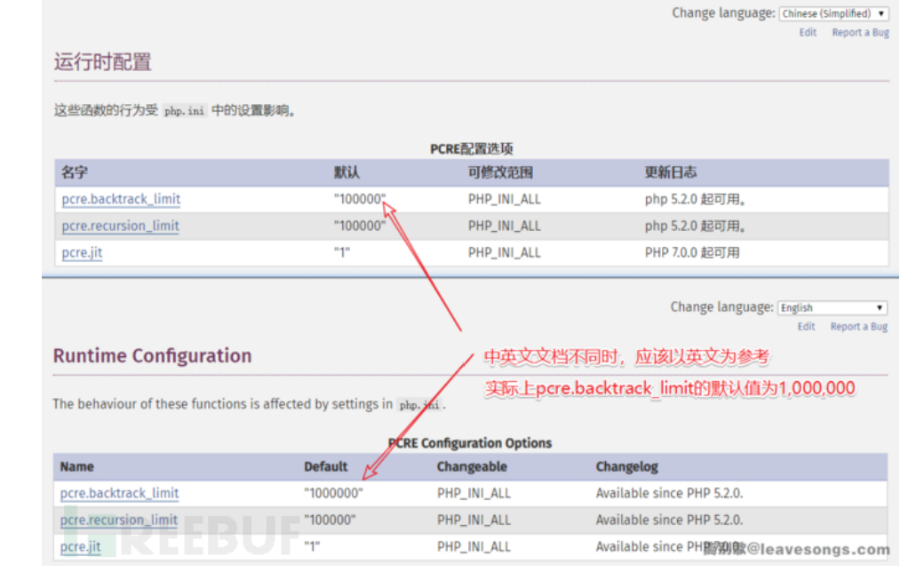Click Edit link under English language selector
Screen dimensions: 924x588
[806, 326]
